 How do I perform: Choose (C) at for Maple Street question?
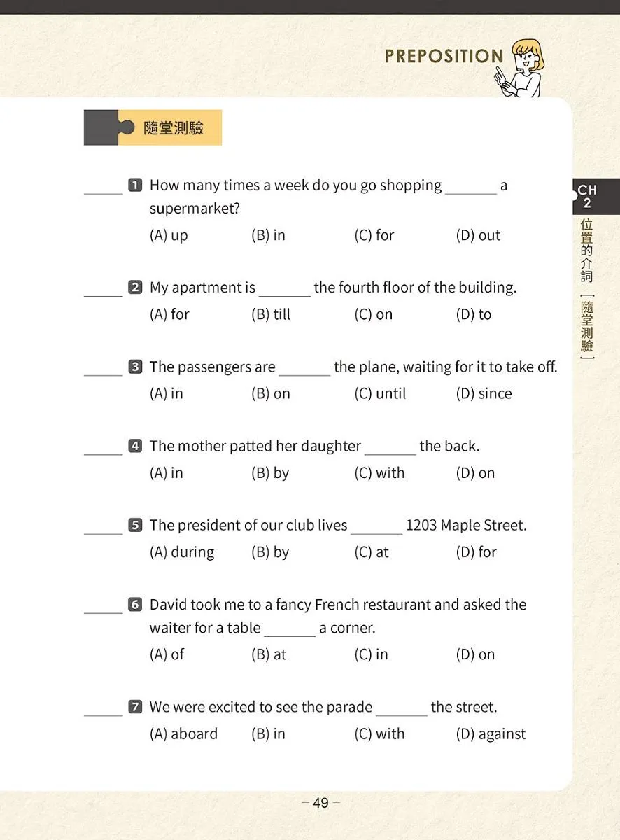pos(372,552)
